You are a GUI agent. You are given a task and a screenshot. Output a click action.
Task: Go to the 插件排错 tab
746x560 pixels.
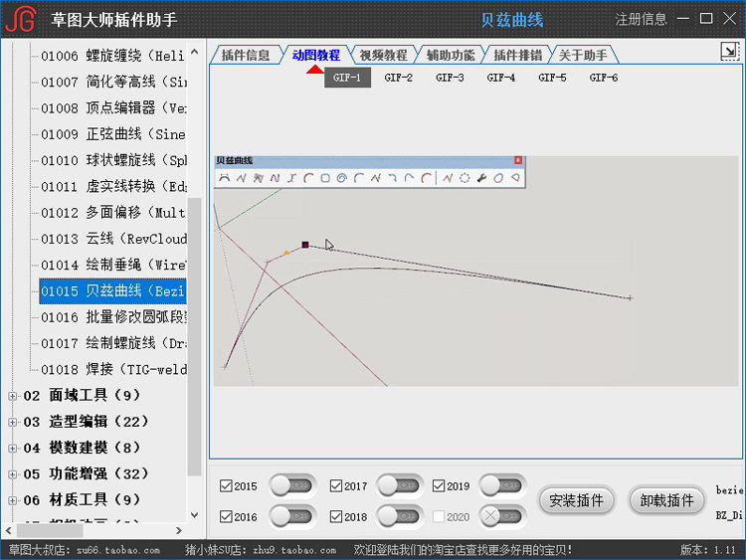(x=517, y=55)
